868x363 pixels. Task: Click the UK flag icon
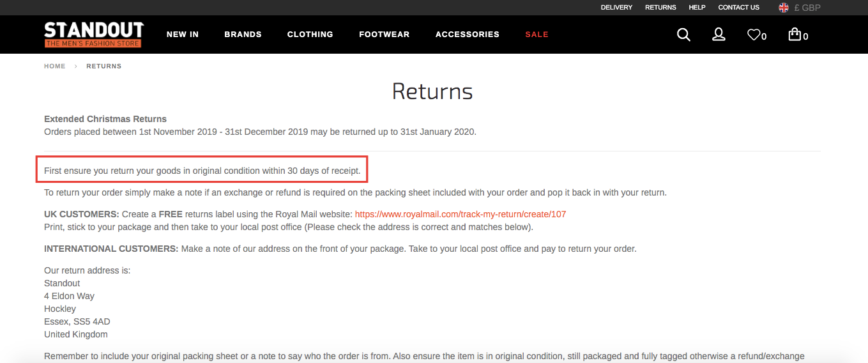point(784,8)
